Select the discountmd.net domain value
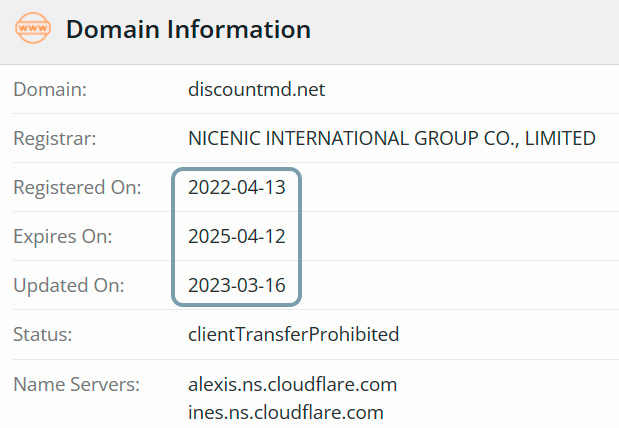The height and width of the screenshot is (428, 619). pyautogui.click(x=257, y=89)
